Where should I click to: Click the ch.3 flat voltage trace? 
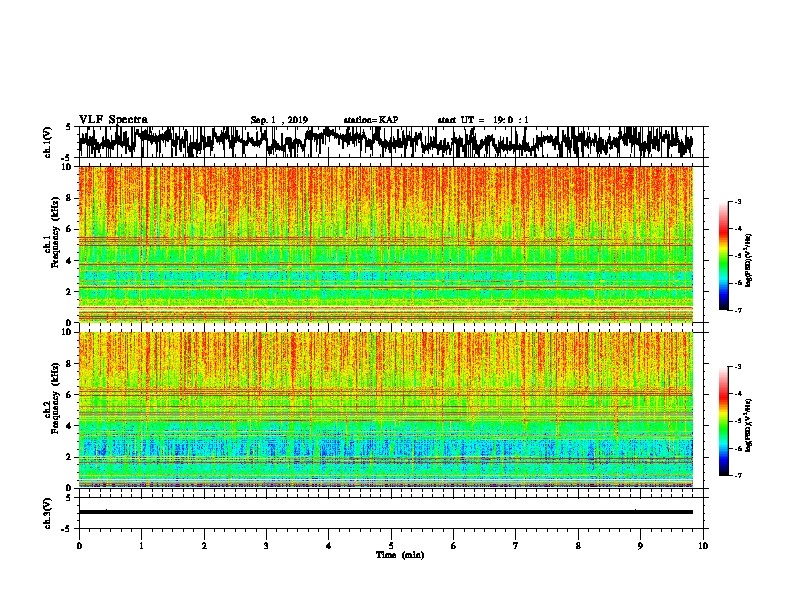tap(385, 512)
